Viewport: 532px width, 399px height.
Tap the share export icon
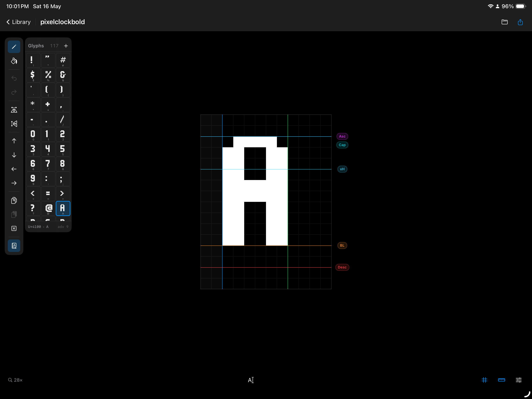(x=520, y=22)
